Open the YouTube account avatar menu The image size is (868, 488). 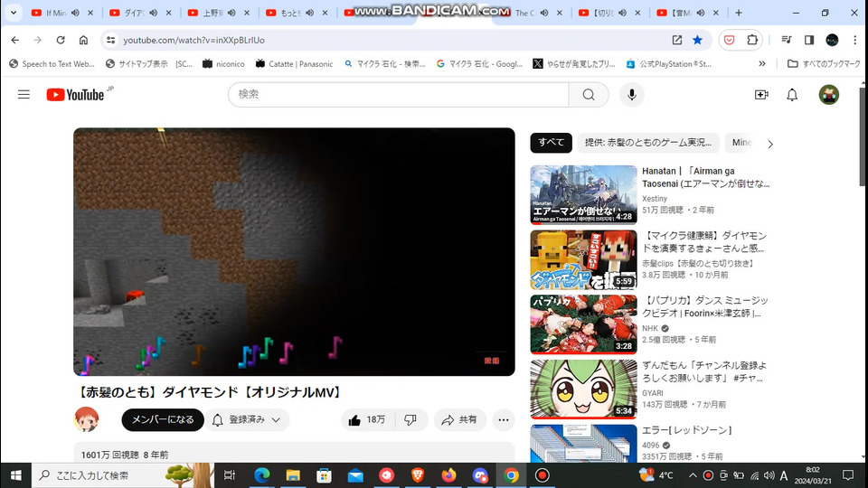coord(829,95)
